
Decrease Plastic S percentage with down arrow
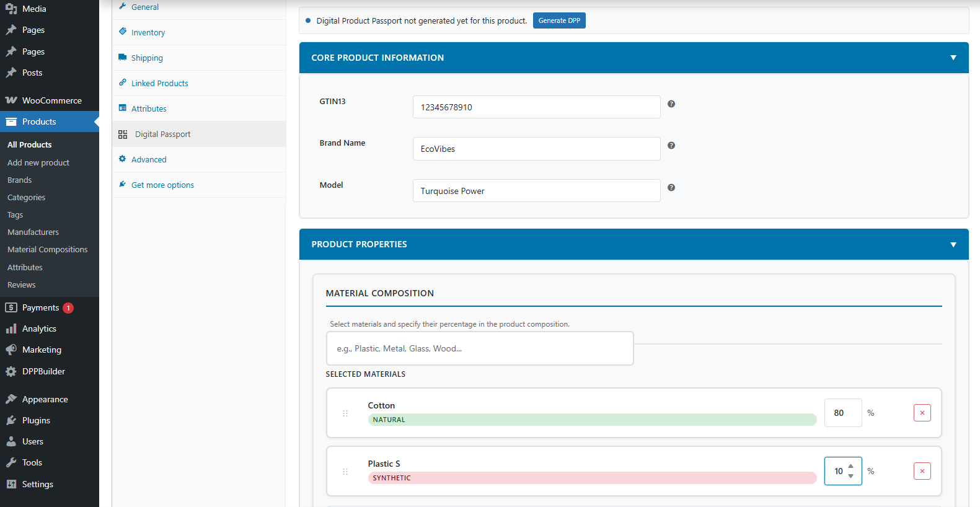[x=850, y=476]
